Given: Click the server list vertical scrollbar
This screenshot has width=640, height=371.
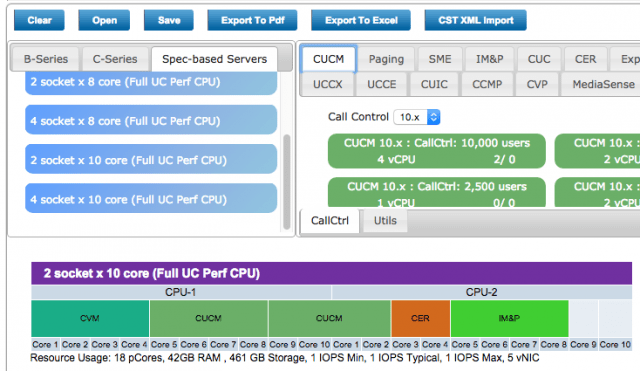Looking at the screenshot, I should click(x=287, y=182).
